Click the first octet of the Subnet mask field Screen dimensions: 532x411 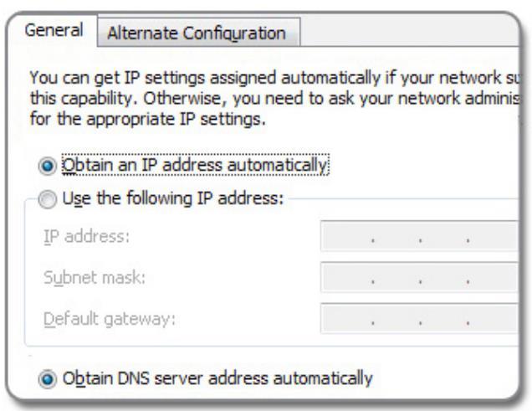click(x=348, y=277)
